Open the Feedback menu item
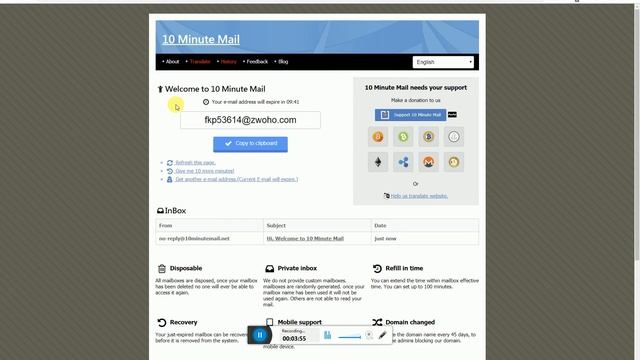This screenshot has width=640, height=360. 257,62
